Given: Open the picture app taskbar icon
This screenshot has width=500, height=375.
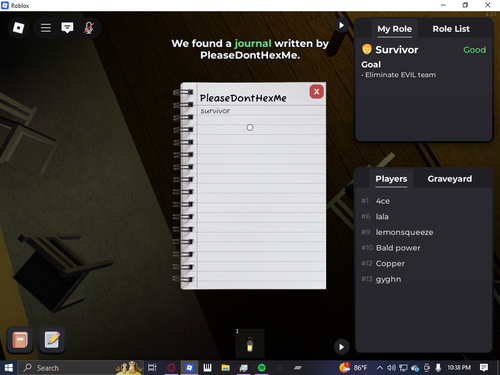Looking at the screenshot, I should click(x=244, y=368).
